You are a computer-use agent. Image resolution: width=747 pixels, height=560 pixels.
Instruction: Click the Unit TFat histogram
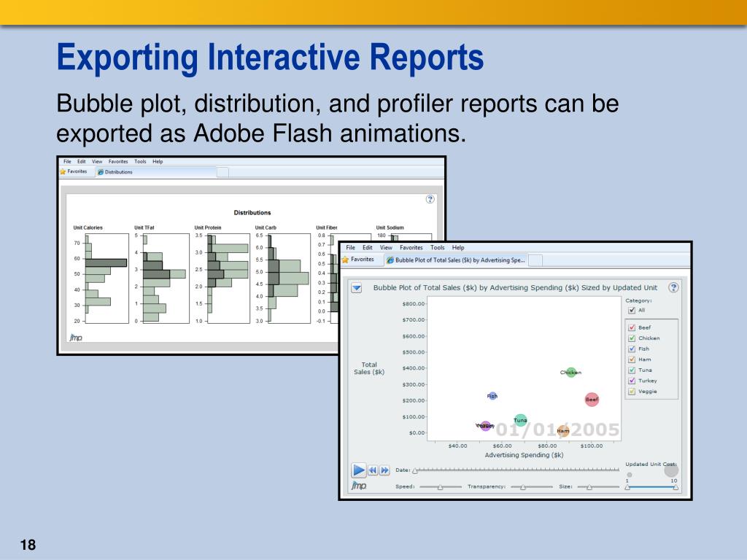click(x=166, y=279)
